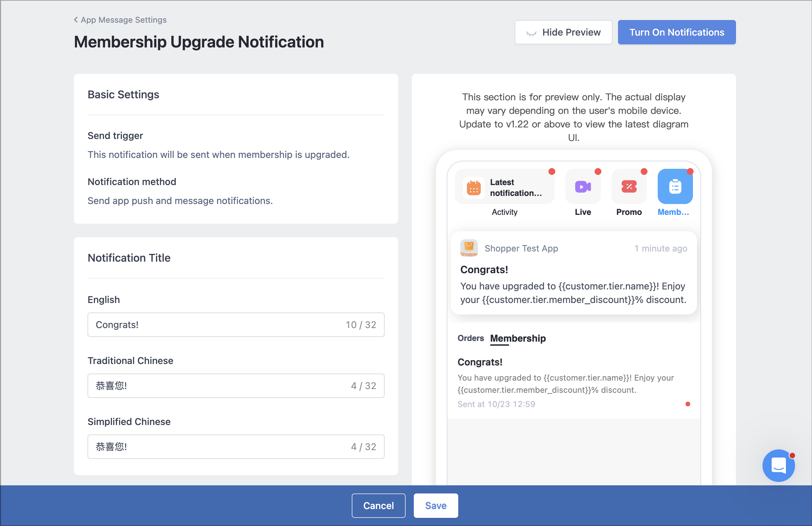Screen dimensions: 812x526
Task: Click 'Send app push and message notifications.' text
Action: tap(180, 201)
